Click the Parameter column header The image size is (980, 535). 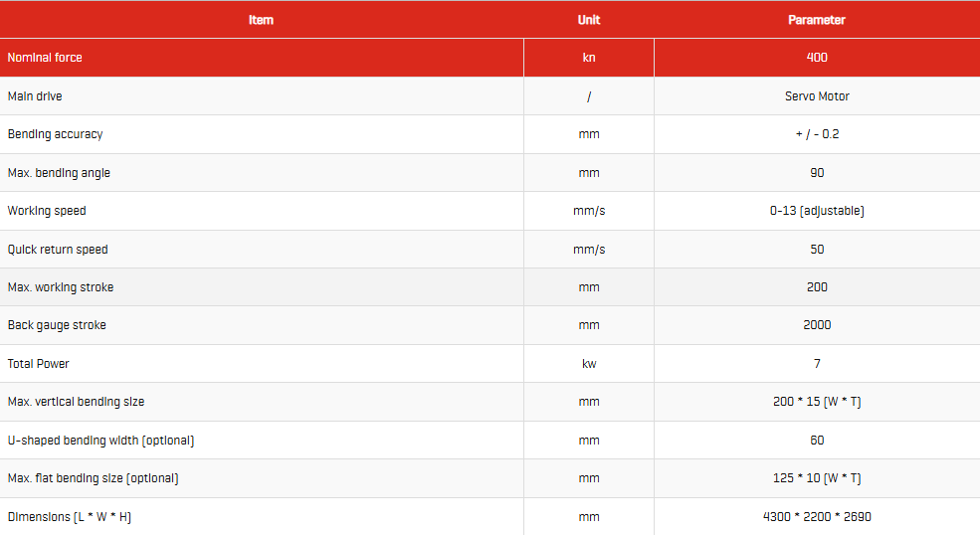click(x=816, y=20)
